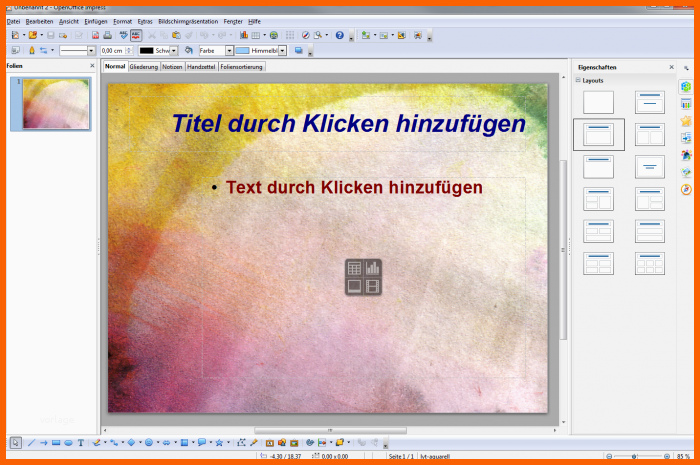The image size is (700, 465).
Task: Open the sidebar Navigator compass icon
Action: coord(686,190)
